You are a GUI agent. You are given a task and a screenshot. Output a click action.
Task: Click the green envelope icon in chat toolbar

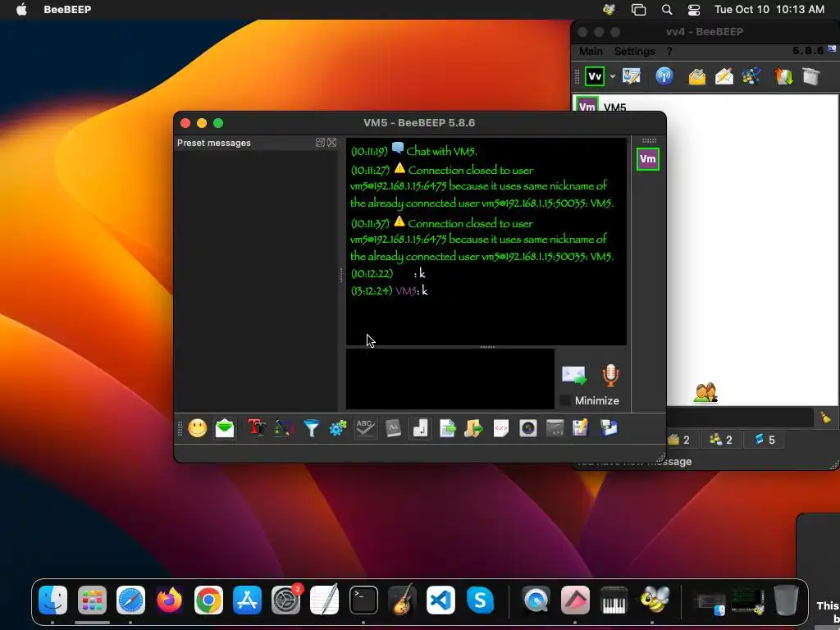(x=225, y=428)
